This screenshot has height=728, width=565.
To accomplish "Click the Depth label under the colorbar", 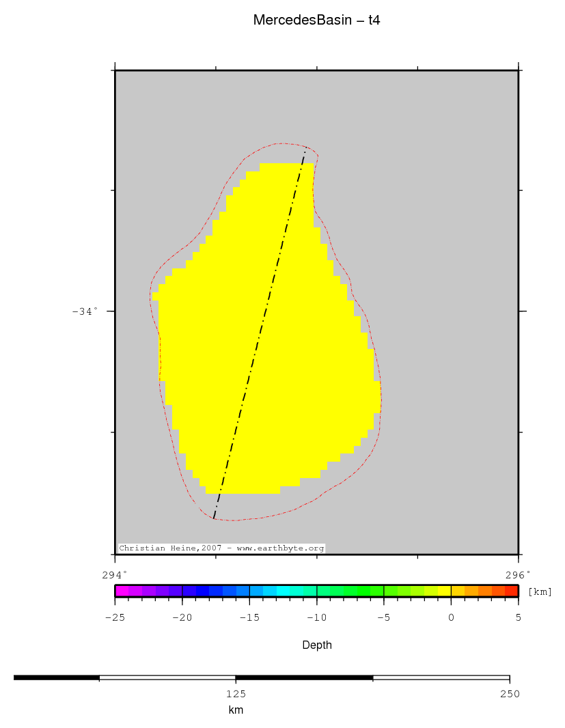I will 316,645.
